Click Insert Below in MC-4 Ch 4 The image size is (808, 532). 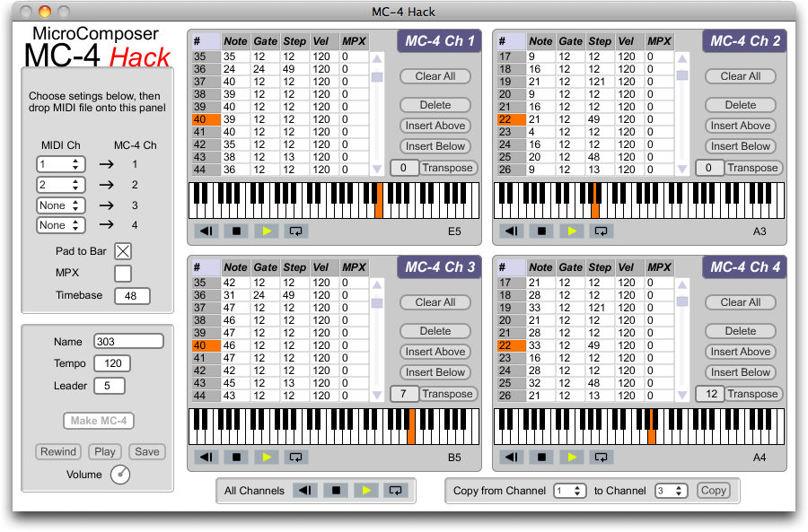[741, 372]
